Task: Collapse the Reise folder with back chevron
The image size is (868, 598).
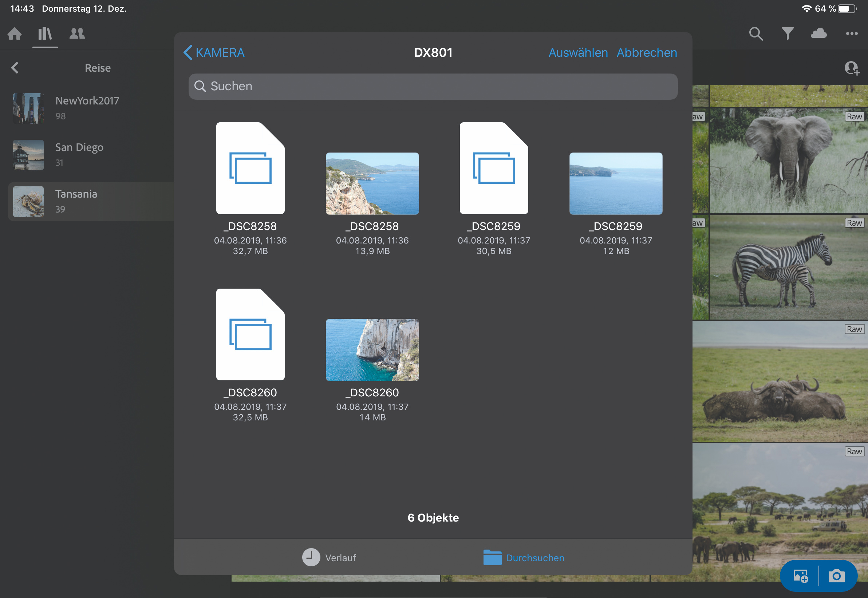Action: 15,68
